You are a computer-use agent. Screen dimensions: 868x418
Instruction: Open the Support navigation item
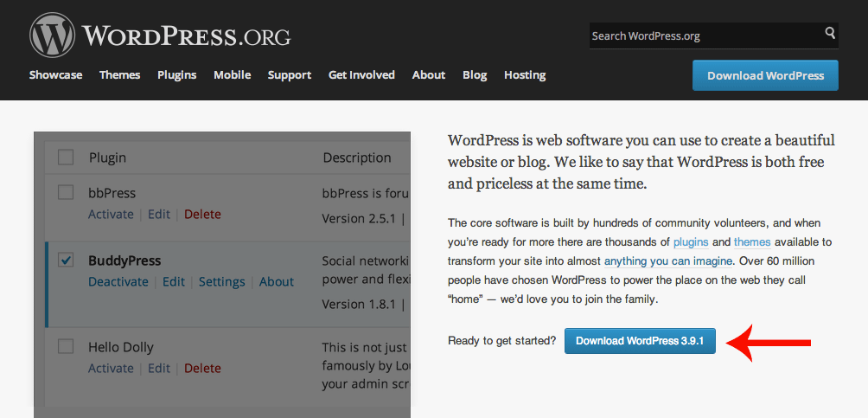290,74
